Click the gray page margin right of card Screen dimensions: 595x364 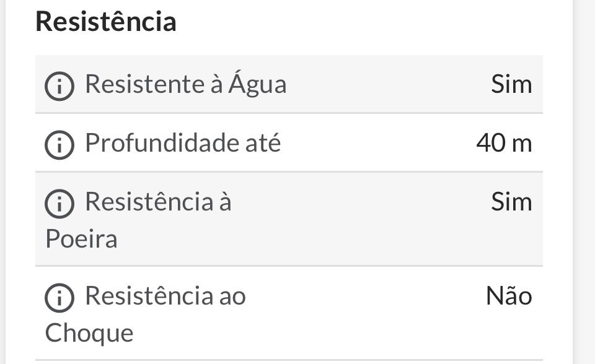click(585, 186)
